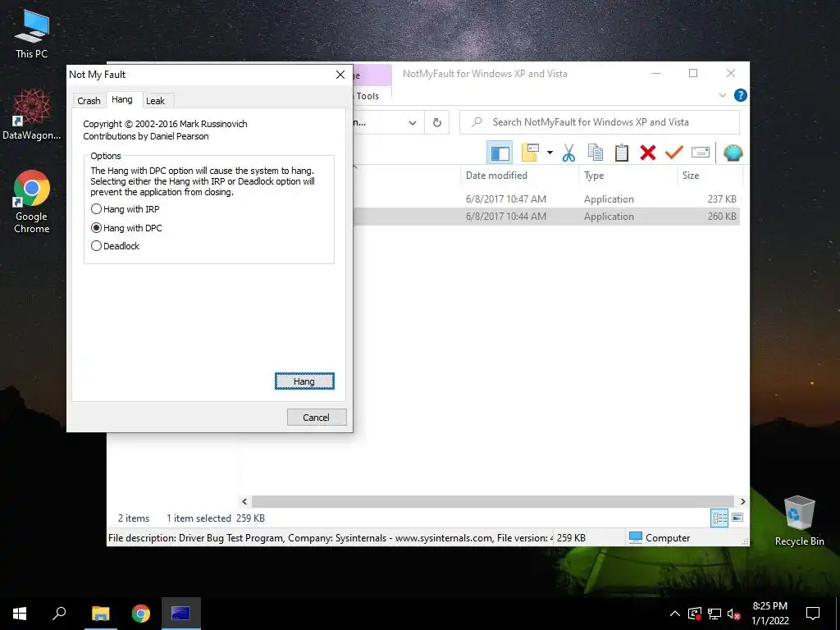Select the Hang with DPC radio option

(126, 228)
